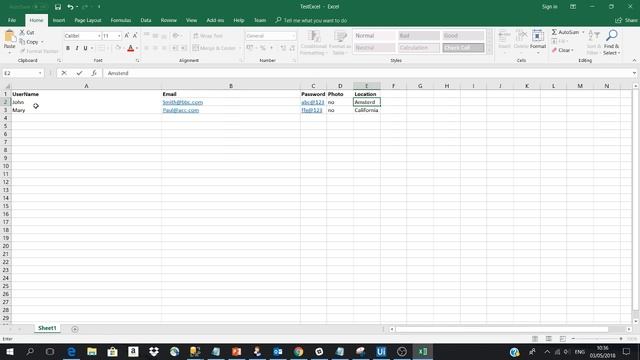Switch to the Review tab
This screenshot has width=640, height=360.
pyautogui.click(x=169, y=20)
